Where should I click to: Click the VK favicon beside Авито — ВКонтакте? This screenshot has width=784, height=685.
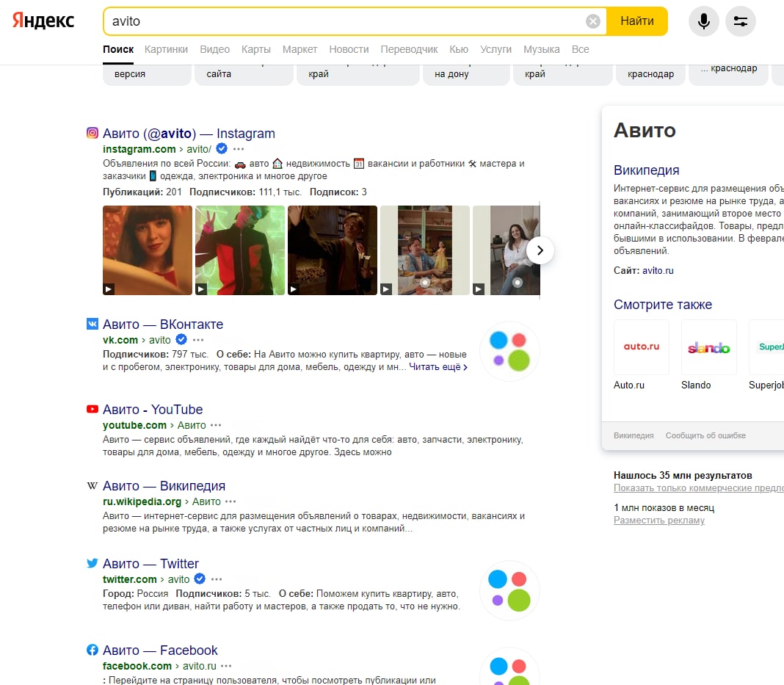(92, 324)
